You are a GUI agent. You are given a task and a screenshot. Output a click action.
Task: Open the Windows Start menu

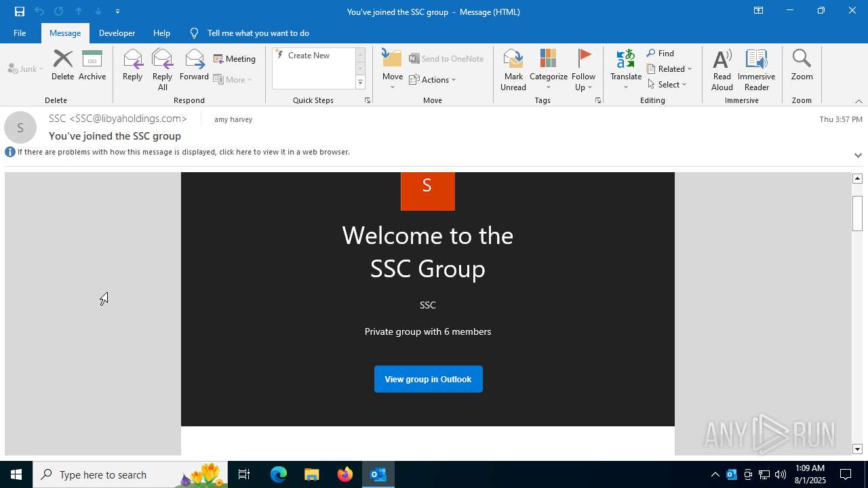click(16, 474)
